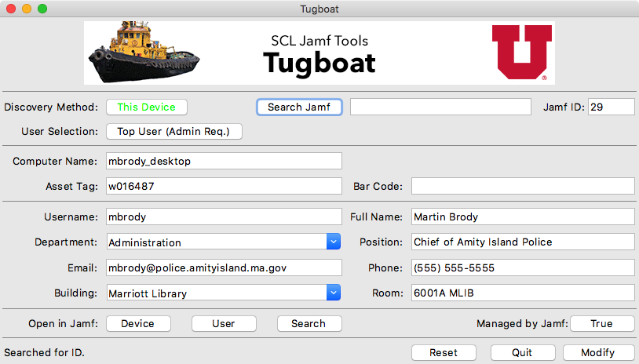
Task: Click the Managed by Jamf: label
Action: (x=523, y=324)
